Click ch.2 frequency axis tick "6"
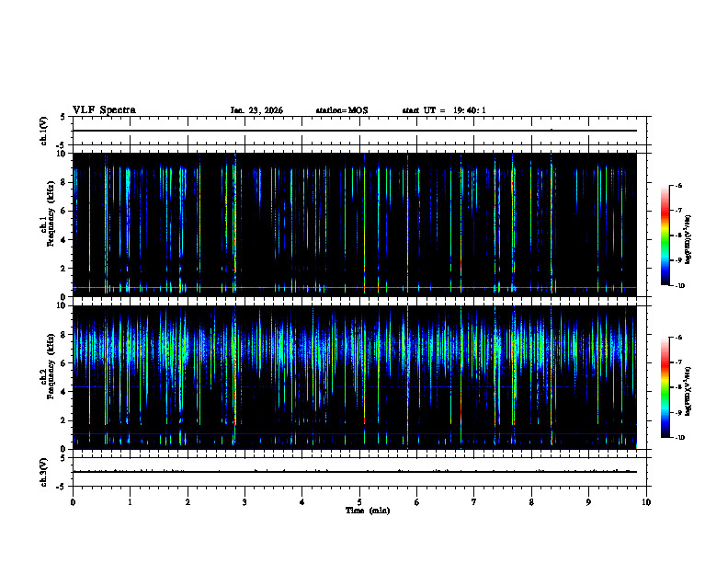The width and height of the screenshot is (728, 563). [x=64, y=363]
